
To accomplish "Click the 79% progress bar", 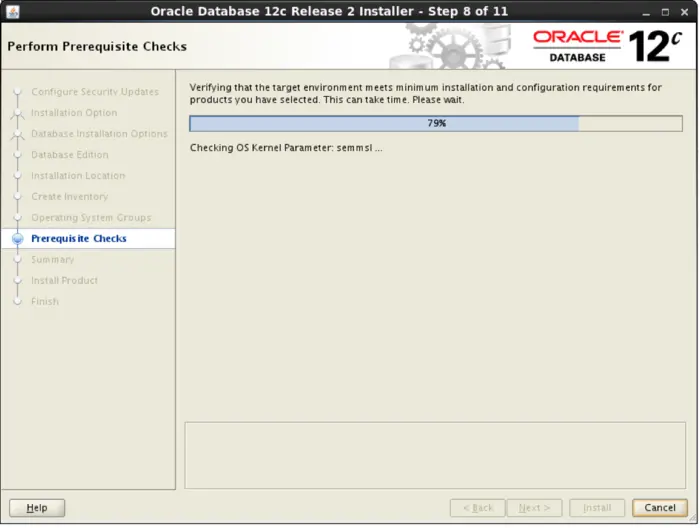I will pos(436,123).
